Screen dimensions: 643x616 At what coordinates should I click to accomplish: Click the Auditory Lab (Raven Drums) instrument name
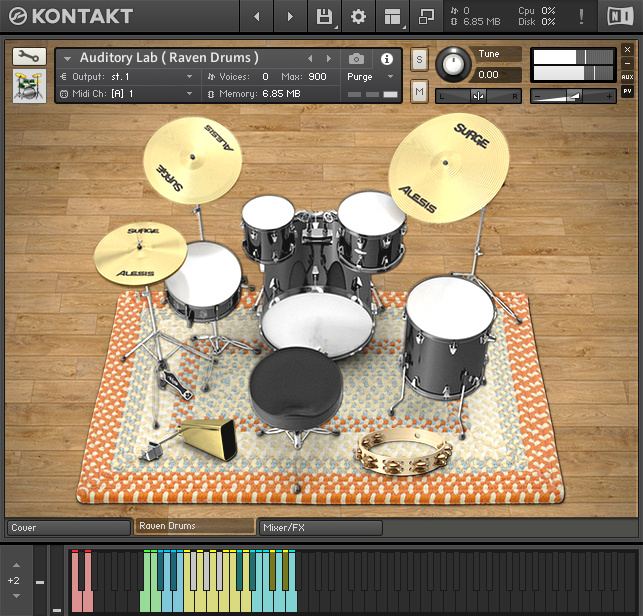point(169,58)
